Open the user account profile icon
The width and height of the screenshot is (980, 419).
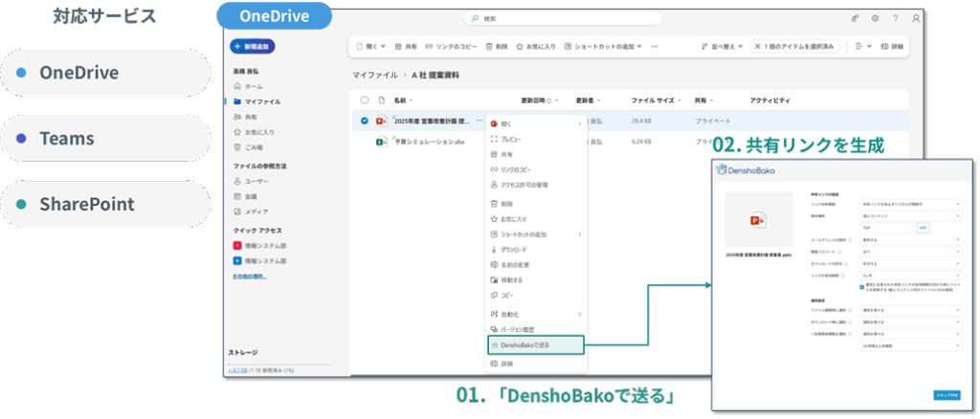916,19
